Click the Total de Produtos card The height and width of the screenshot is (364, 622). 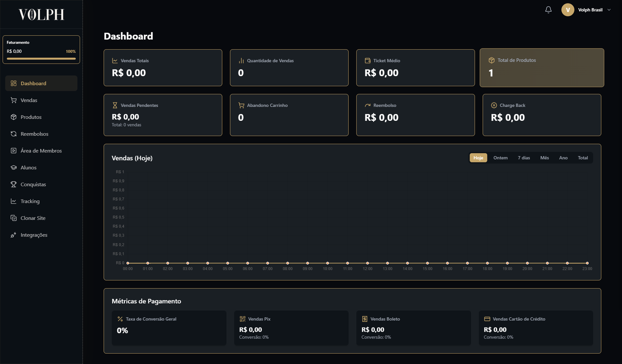click(x=542, y=68)
